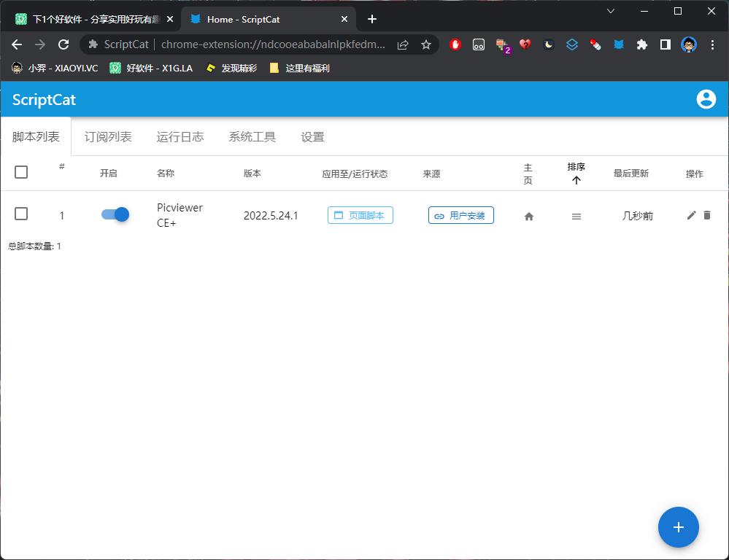Check the checkbox for script row 1

pos(21,214)
